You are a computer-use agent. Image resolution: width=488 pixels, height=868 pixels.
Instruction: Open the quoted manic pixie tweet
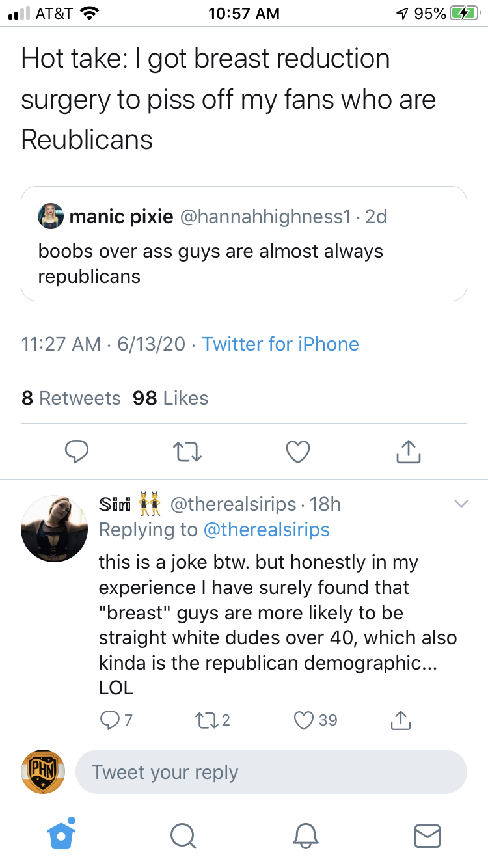click(x=244, y=244)
